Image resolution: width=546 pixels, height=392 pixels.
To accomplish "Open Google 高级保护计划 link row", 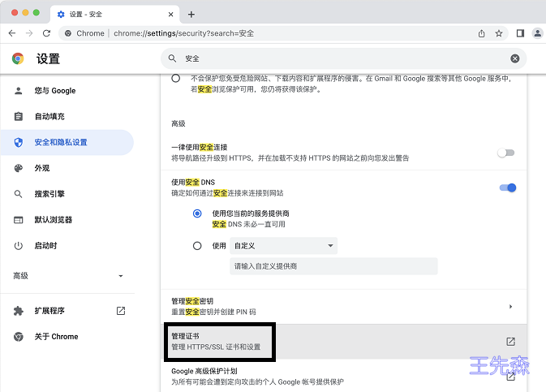I will point(344,377).
